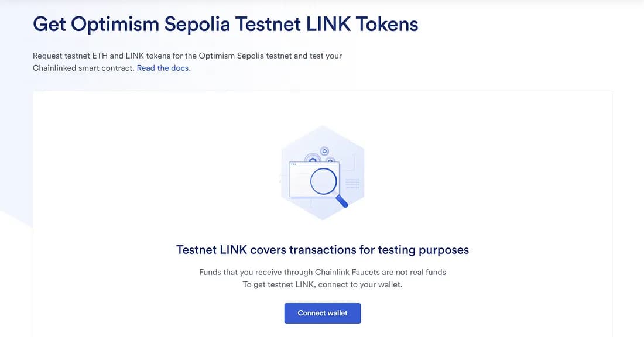The width and height of the screenshot is (644, 337).
Task: Click the small token right of Chainlink coin
Action: coord(330,161)
